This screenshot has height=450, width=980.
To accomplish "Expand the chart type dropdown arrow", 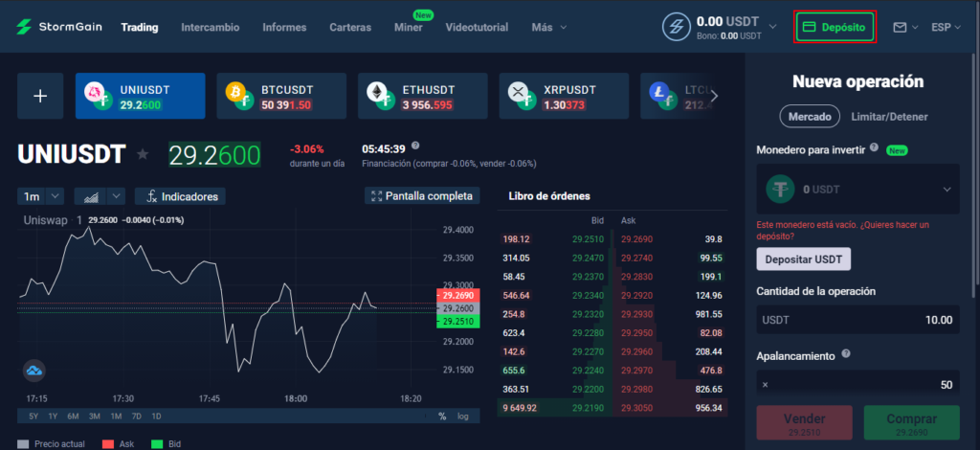I will (116, 196).
